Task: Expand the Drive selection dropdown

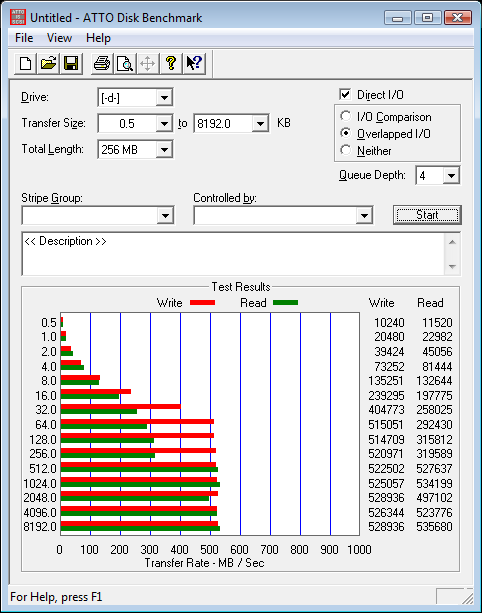Action: (164, 97)
